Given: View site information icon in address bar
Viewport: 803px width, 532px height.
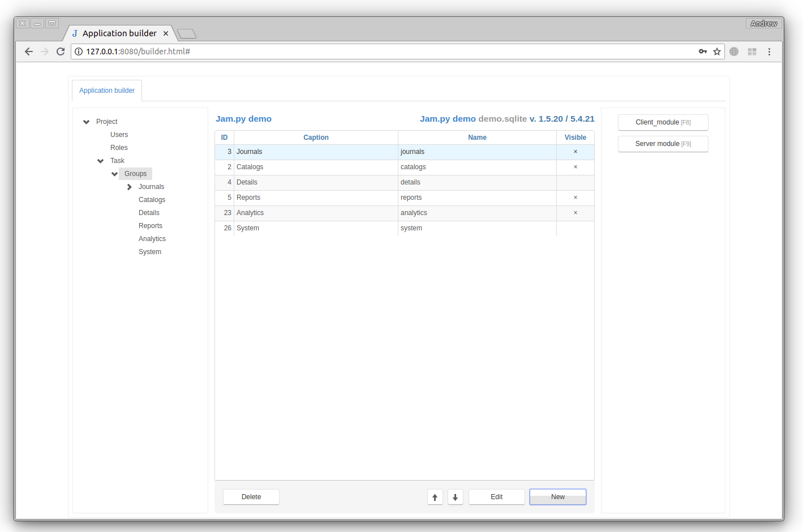Looking at the screenshot, I should point(79,52).
